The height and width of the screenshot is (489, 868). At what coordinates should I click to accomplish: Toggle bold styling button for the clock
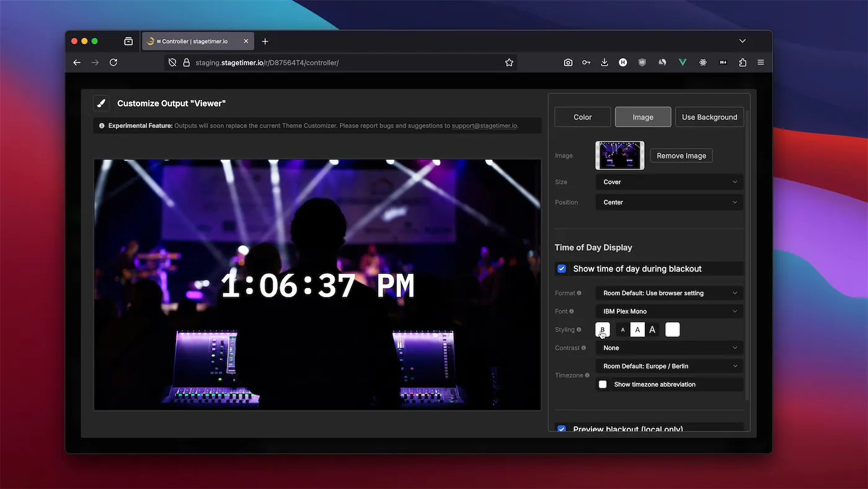602,330
